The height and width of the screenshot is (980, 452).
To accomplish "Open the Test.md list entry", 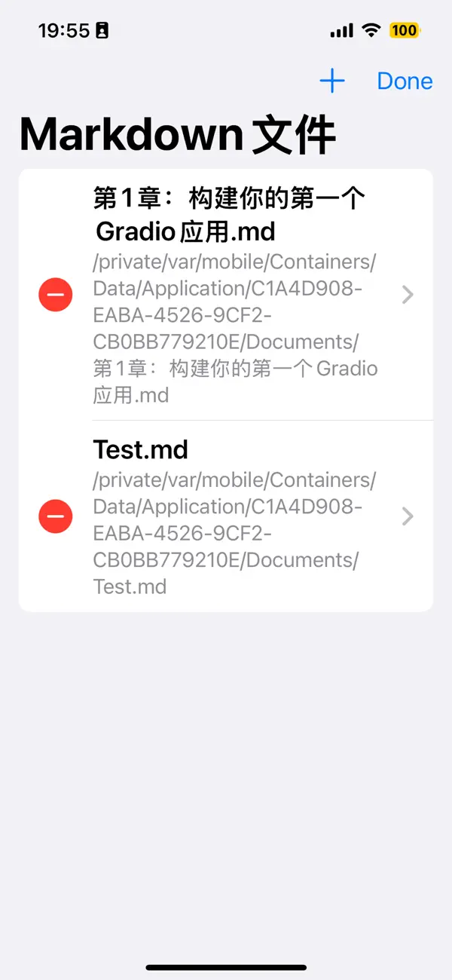I will pyautogui.click(x=226, y=516).
